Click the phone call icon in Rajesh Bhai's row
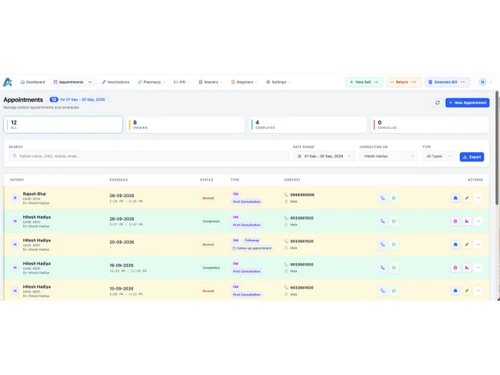This screenshot has width=500, height=375. pos(383,198)
